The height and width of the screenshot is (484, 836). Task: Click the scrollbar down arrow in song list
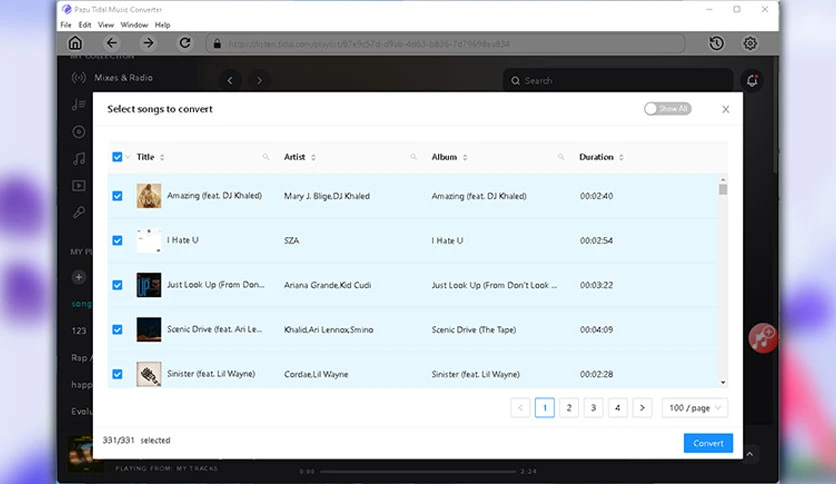coord(723,382)
